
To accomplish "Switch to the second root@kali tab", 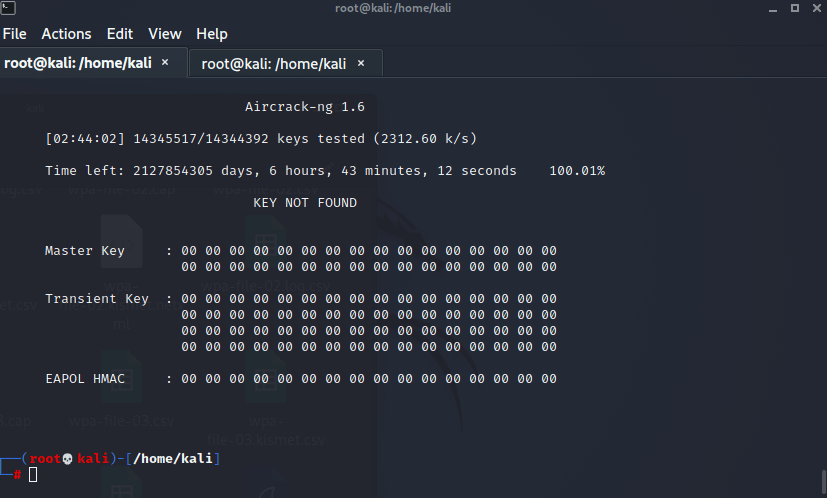I will 274,63.
